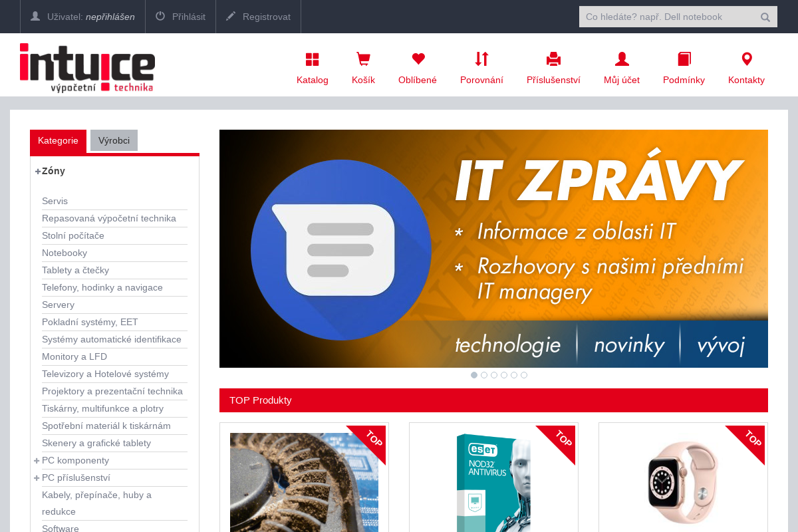Click the search magnifier icon
The image size is (798, 532).
(765, 17)
